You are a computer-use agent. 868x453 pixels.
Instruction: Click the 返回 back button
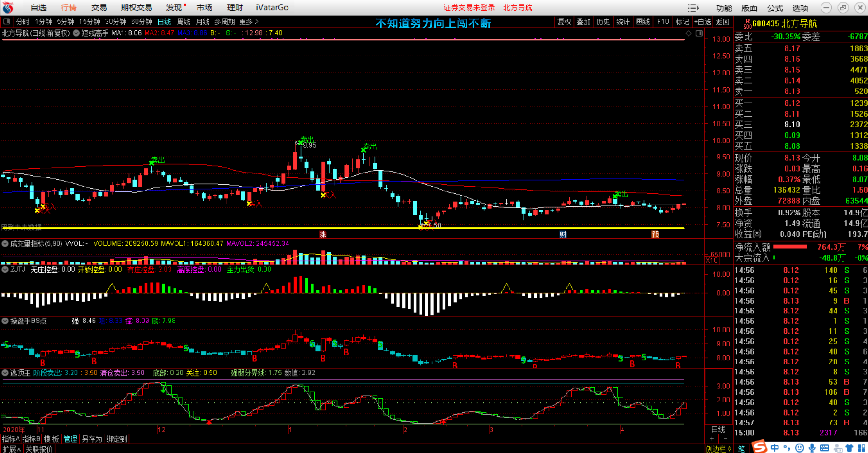click(x=722, y=22)
